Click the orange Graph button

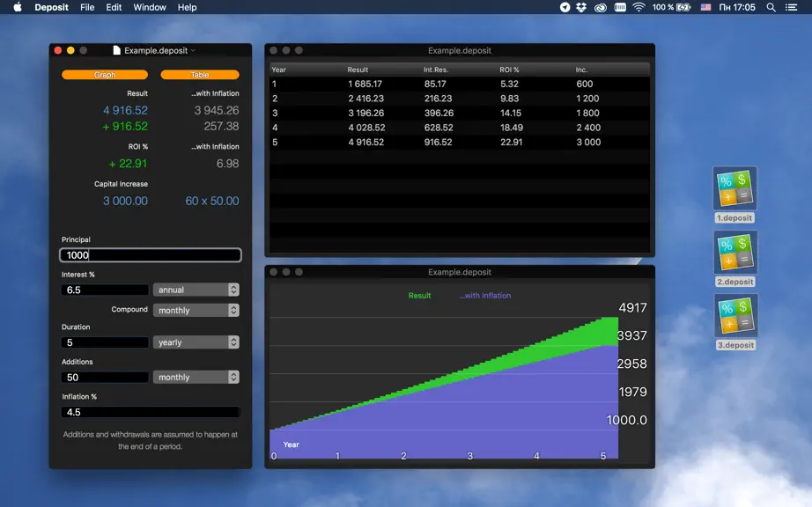pyautogui.click(x=105, y=75)
